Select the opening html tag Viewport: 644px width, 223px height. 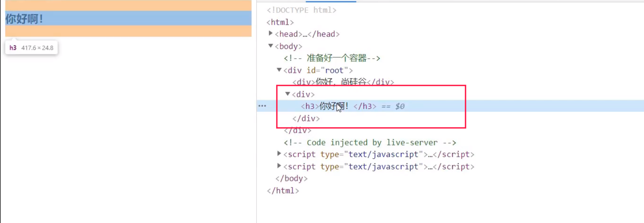pos(280,22)
